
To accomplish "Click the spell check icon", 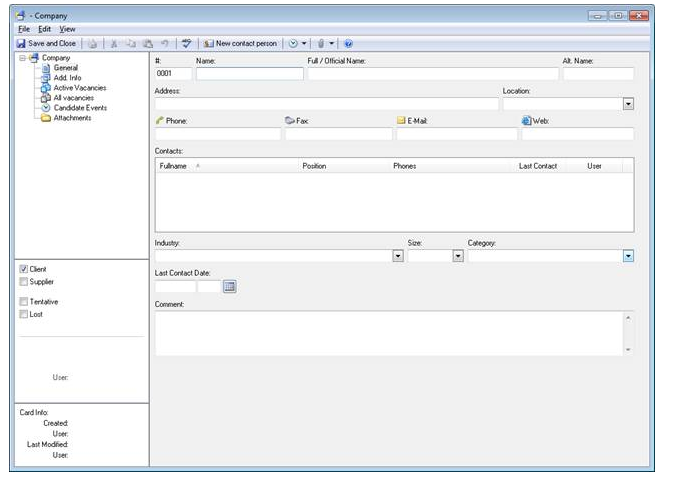I will click(x=186, y=43).
